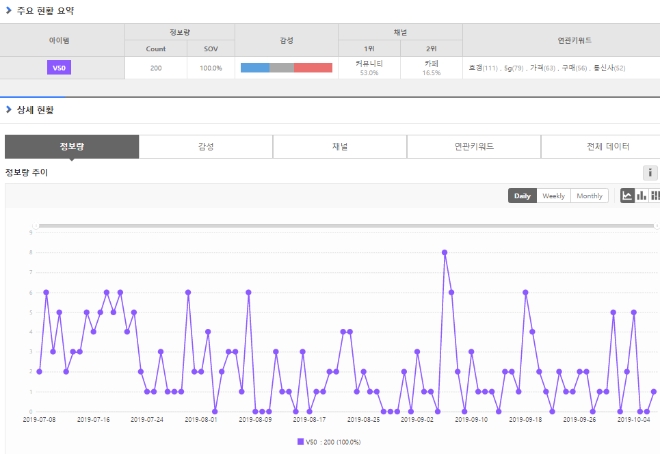Click the blue segment of sentiment bar
The height and width of the screenshot is (454, 660).
coord(255,68)
